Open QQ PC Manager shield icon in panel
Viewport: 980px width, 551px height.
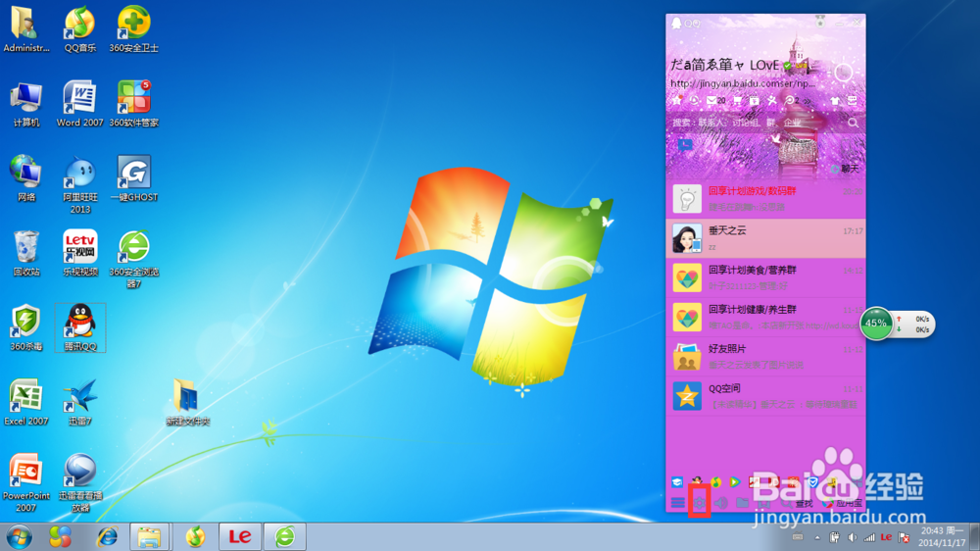[812, 482]
